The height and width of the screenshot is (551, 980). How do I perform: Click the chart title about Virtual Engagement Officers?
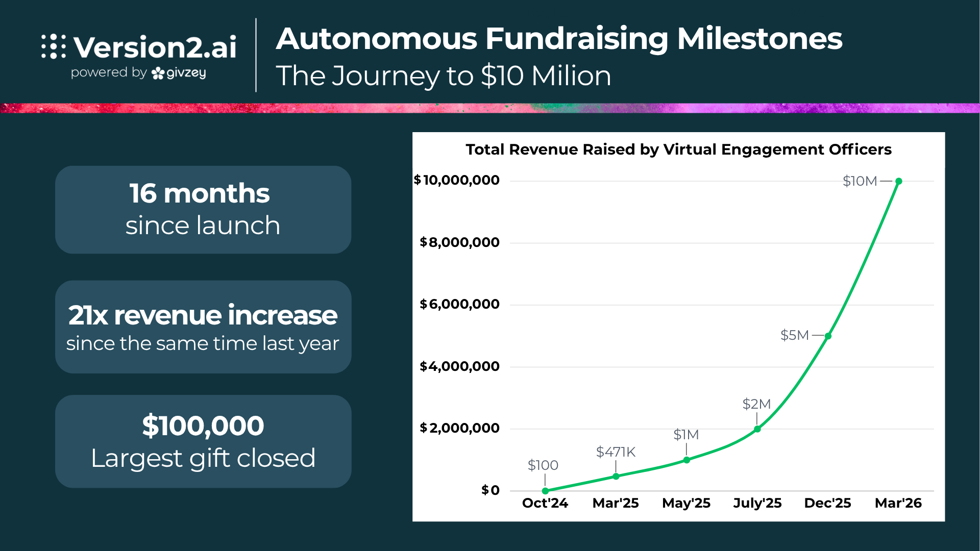(678, 149)
